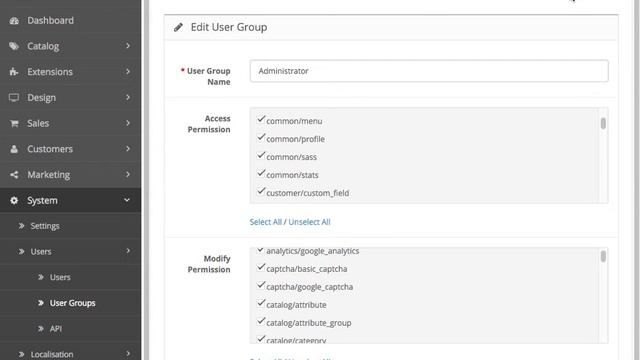Click the Extensions puzzle icon
Screen dimensions: 640x360
coord(14,72)
